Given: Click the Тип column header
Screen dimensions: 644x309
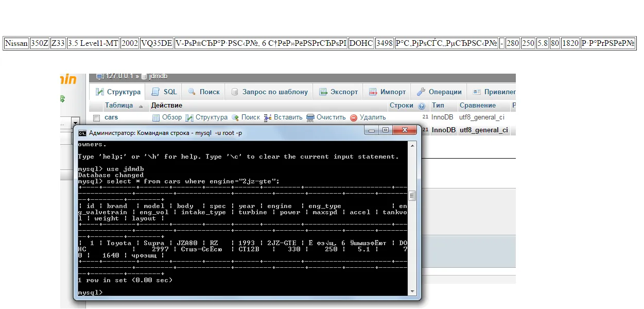Looking at the screenshot, I should pos(438,106).
